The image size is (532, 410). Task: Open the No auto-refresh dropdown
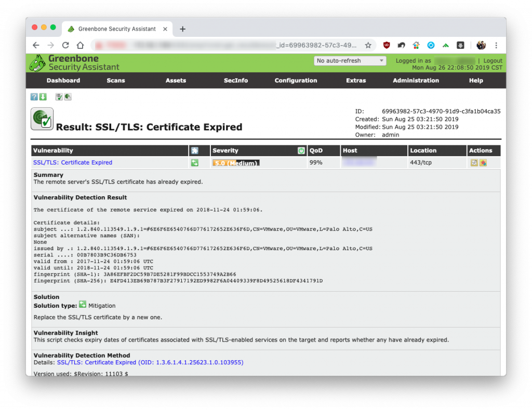pos(350,61)
